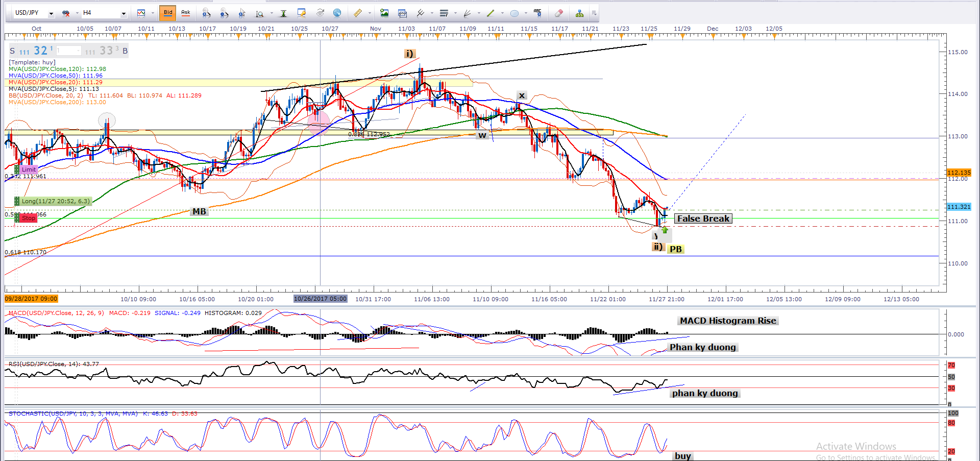The image size is (980, 461).
Task: Click the yellow ruler measure tool
Action: click(358, 13)
